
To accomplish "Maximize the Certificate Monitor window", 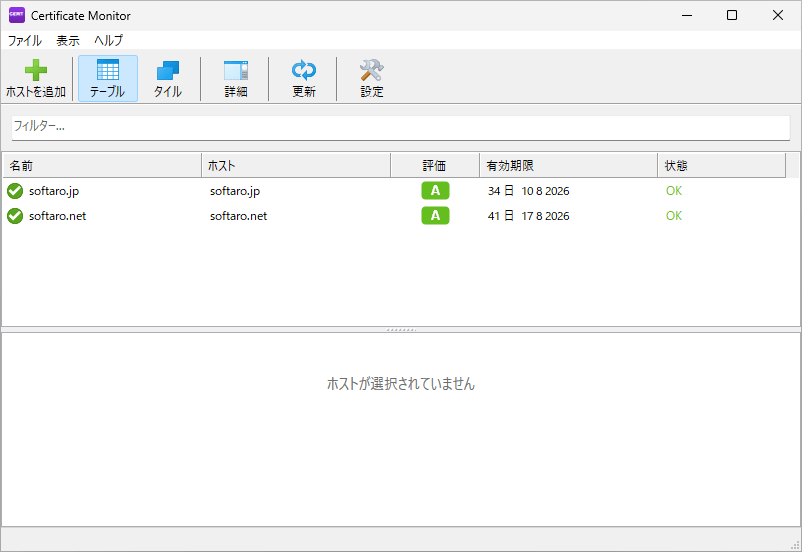I will 732,15.
